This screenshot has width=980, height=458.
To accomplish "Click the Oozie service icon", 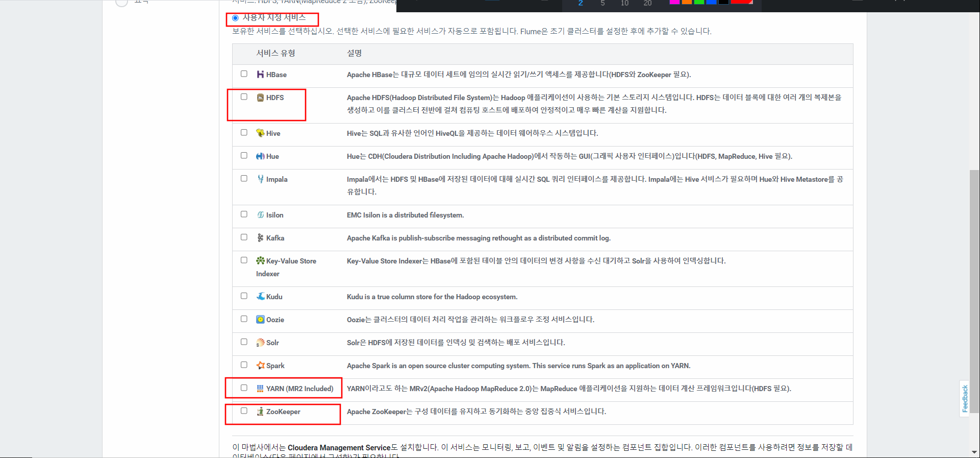I will [x=260, y=320].
